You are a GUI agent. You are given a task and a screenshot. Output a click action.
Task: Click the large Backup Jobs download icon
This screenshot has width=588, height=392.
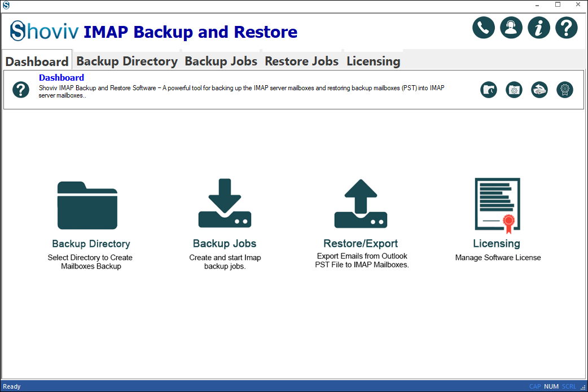[x=225, y=203]
